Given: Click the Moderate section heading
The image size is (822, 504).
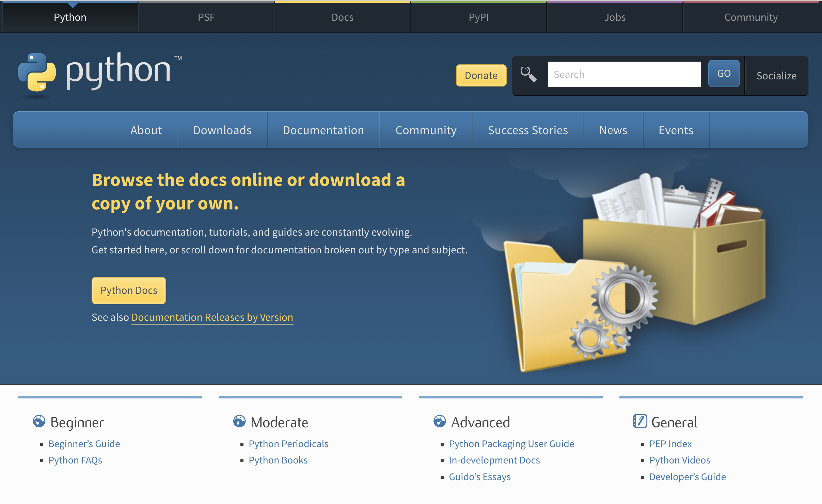Looking at the screenshot, I should click(x=279, y=422).
